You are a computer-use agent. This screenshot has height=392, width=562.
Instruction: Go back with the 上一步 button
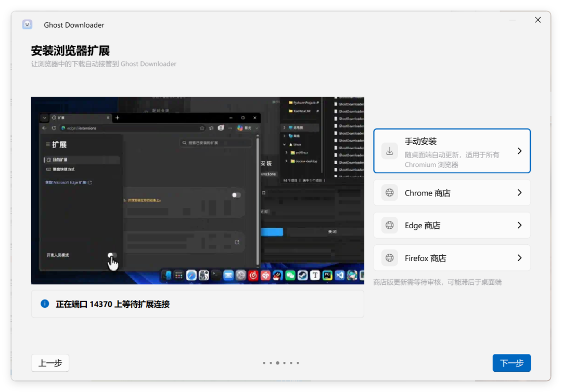coord(50,363)
